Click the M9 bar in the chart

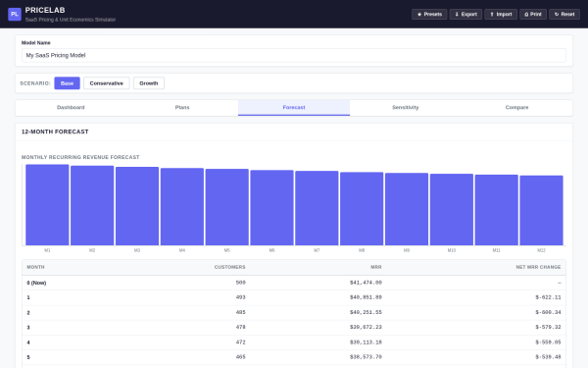407,209
